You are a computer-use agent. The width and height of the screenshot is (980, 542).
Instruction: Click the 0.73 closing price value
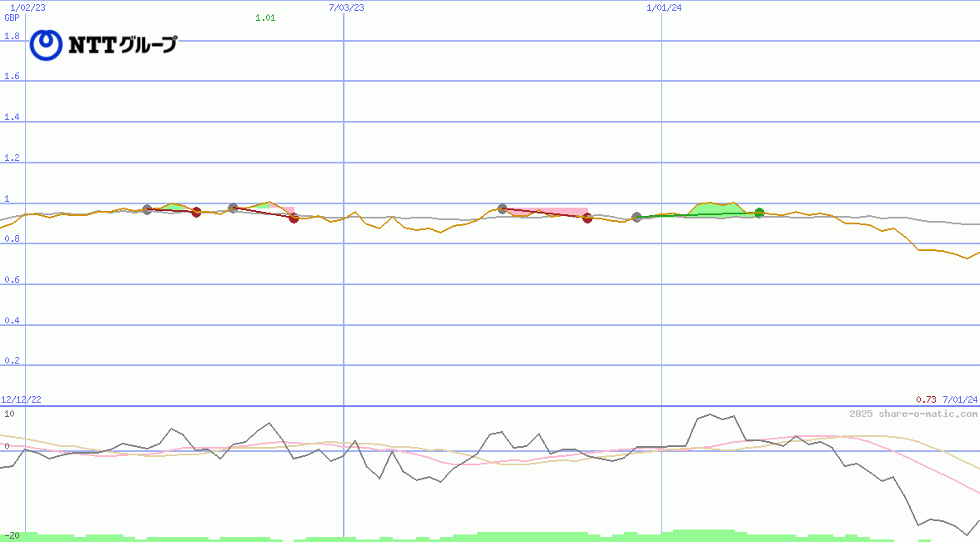tap(926, 400)
